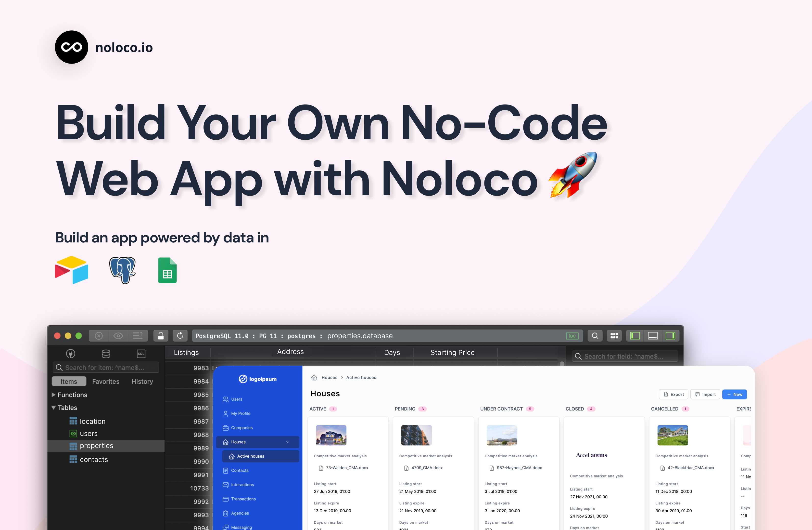Viewport: 812px width, 530px height.
Task: Collapse the Tables section
Action: coord(53,407)
